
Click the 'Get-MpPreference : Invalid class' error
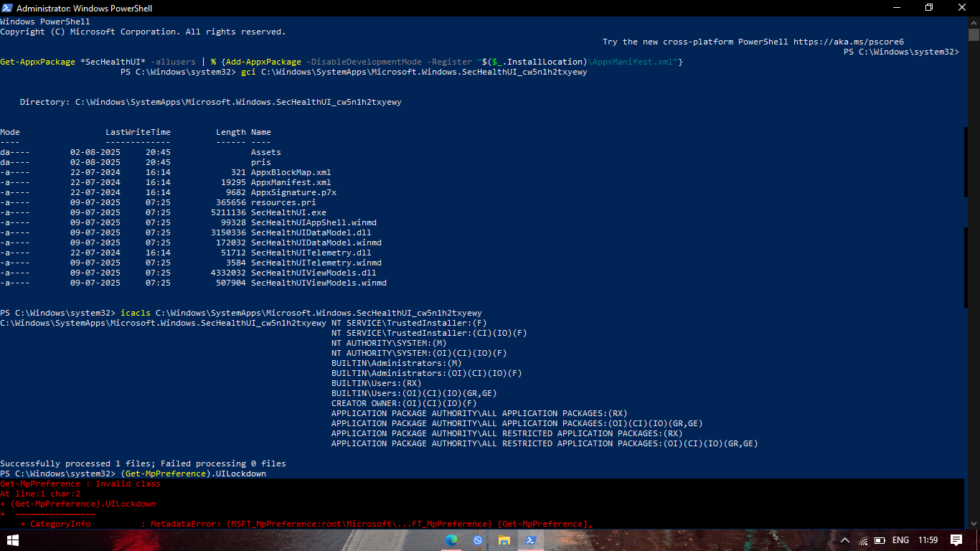tap(80, 484)
